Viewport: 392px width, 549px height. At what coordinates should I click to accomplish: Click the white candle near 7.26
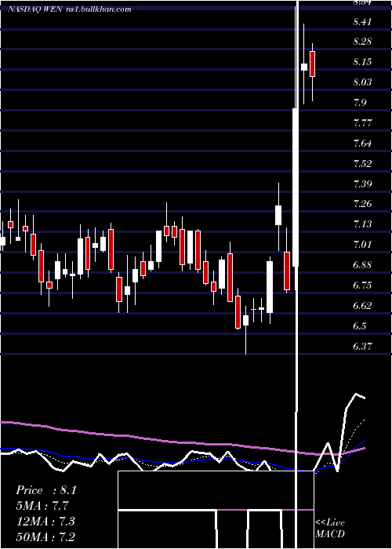pyautogui.click(x=278, y=215)
